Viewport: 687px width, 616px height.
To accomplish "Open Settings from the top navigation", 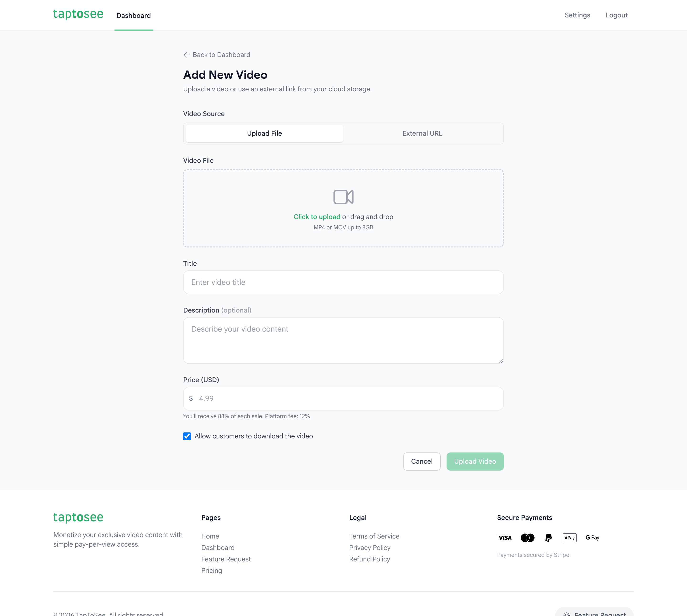I will tap(577, 15).
